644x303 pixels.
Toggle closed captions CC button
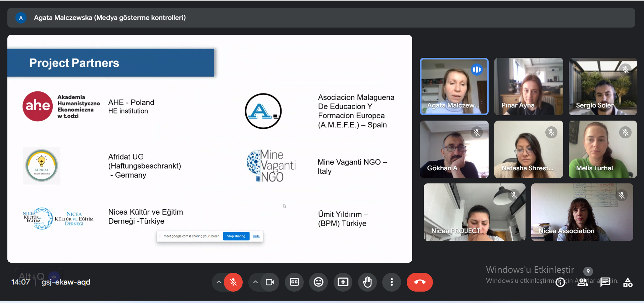click(294, 282)
